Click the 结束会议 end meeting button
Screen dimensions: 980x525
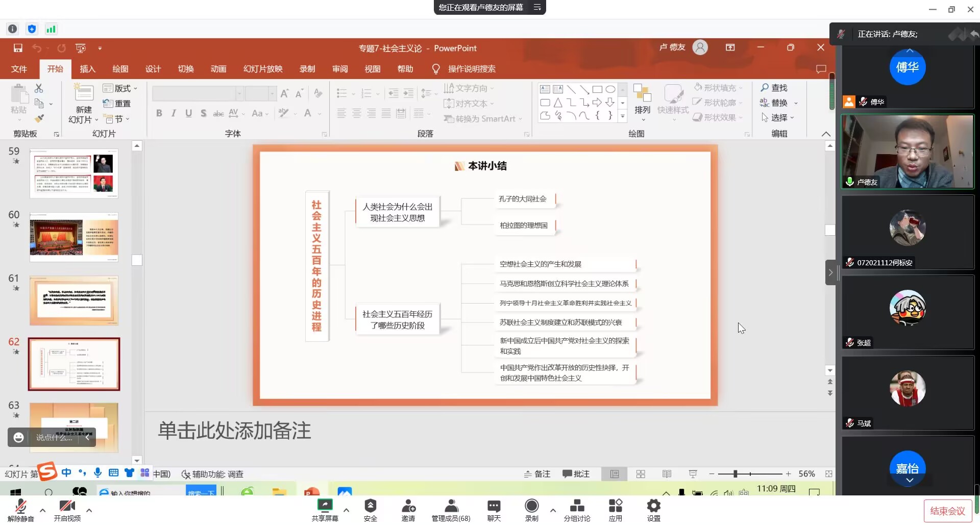click(x=947, y=511)
